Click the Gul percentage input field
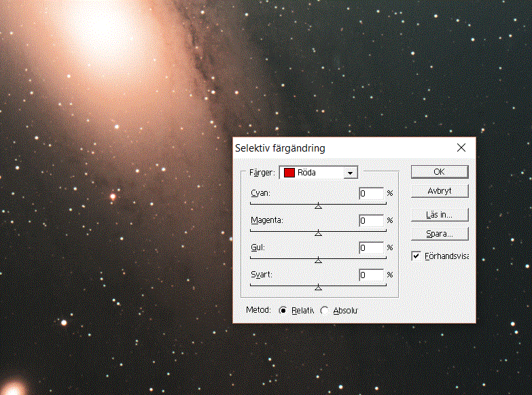The image size is (532, 395). pyautogui.click(x=371, y=247)
